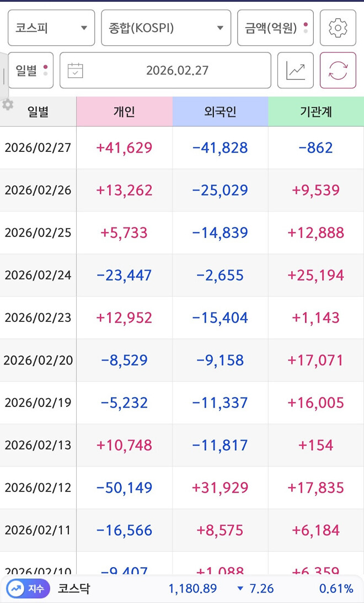
Task: Click small gear icon beside 일별 header
Action: pyautogui.click(x=8, y=104)
